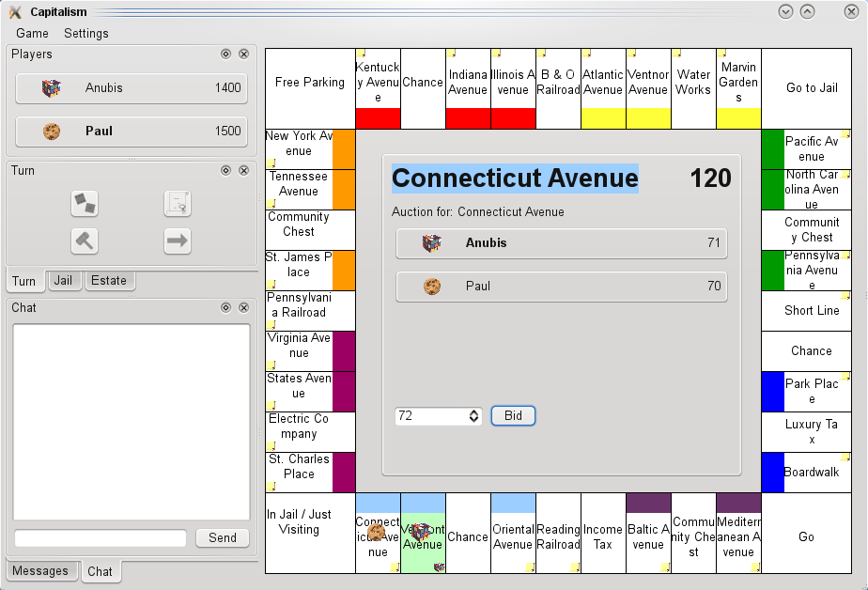Select the B & O Railroad square

(x=558, y=88)
